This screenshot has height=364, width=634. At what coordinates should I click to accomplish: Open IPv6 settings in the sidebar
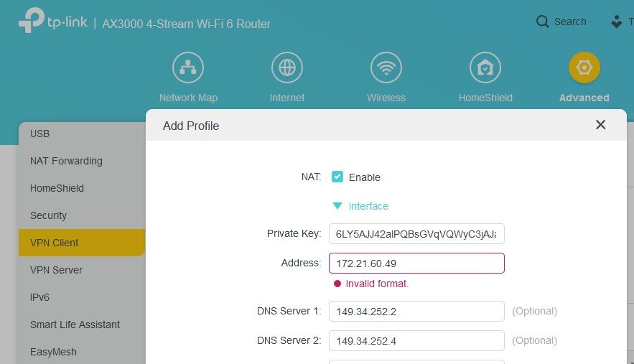point(40,297)
